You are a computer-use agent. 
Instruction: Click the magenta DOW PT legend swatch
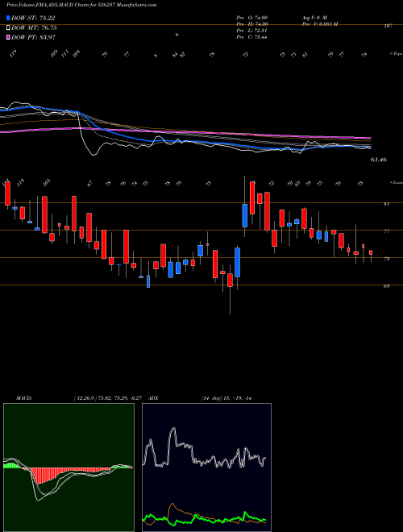pos(8,37)
